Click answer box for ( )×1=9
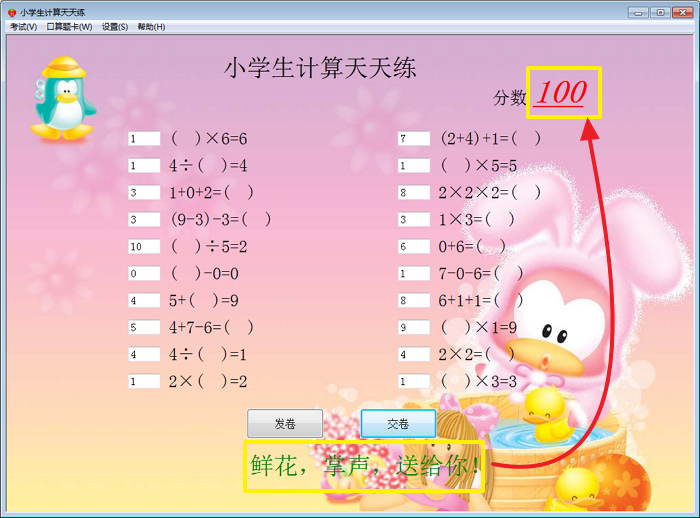 414,327
